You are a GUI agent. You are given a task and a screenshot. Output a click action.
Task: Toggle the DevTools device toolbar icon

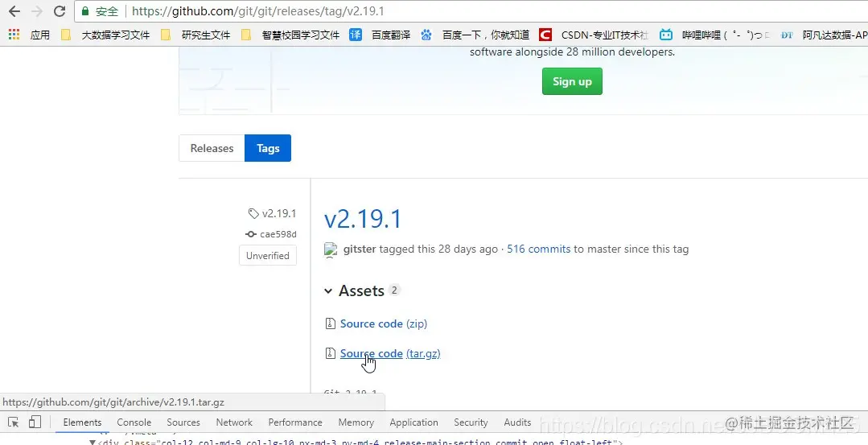[x=35, y=422]
